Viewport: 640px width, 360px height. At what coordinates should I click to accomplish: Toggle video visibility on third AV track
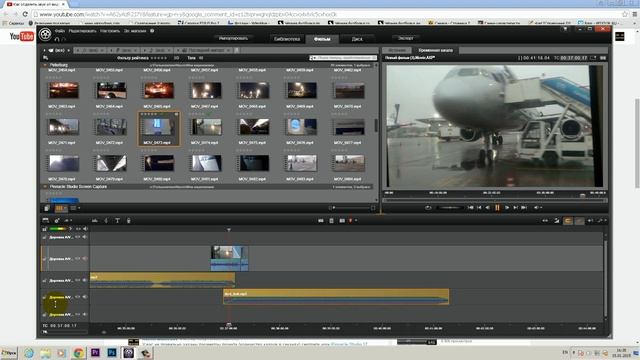tap(78, 280)
